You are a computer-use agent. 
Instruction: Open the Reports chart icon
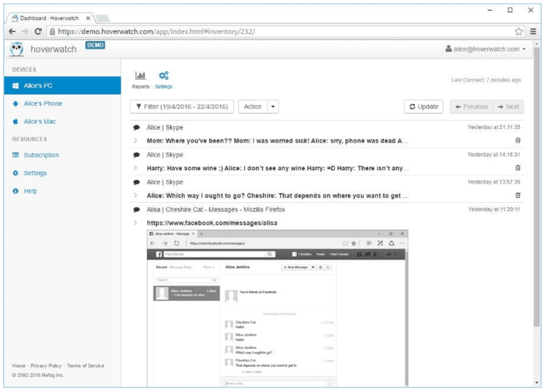point(140,75)
